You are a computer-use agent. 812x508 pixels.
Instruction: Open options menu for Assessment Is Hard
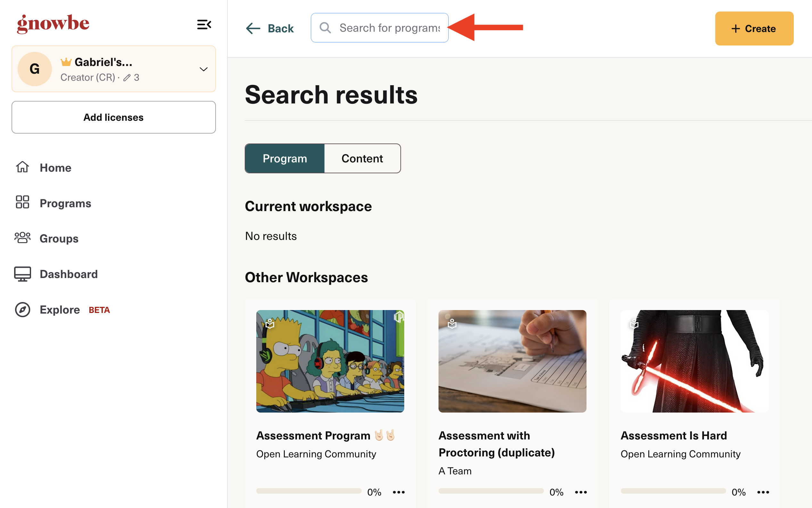point(763,492)
